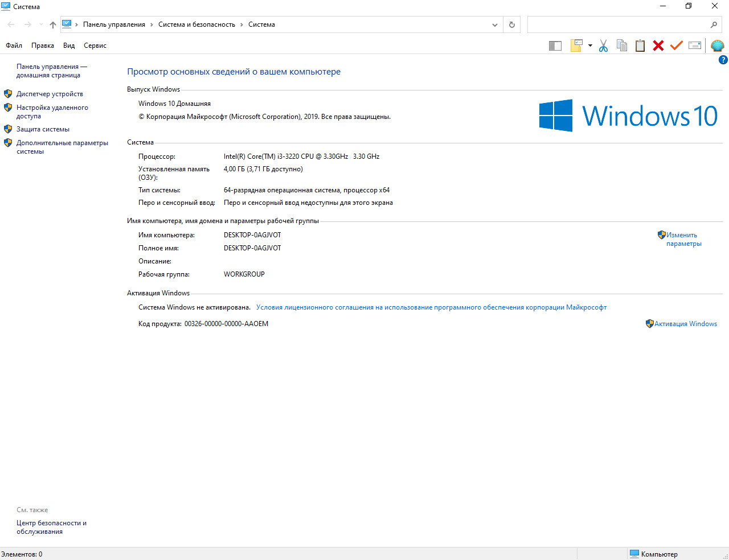The width and height of the screenshot is (729, 560).
Task: Maximize or restore the Система window
Action: (689, 6)
